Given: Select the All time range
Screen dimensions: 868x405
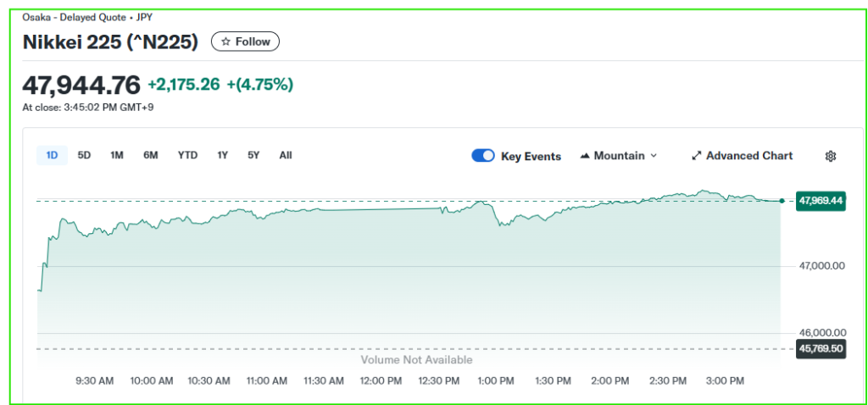Looking at the screenshot, I should 286,155.
